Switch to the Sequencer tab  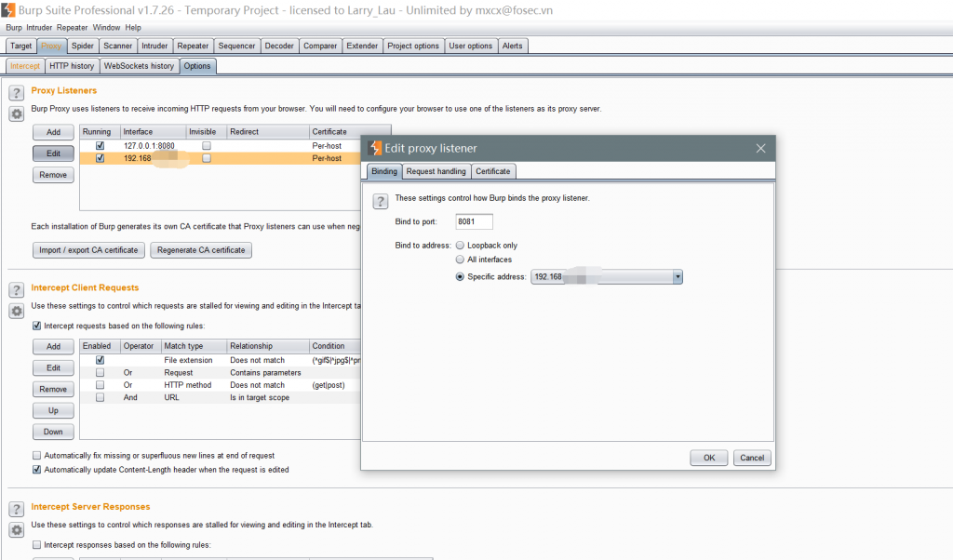click(x=237, y=46)
